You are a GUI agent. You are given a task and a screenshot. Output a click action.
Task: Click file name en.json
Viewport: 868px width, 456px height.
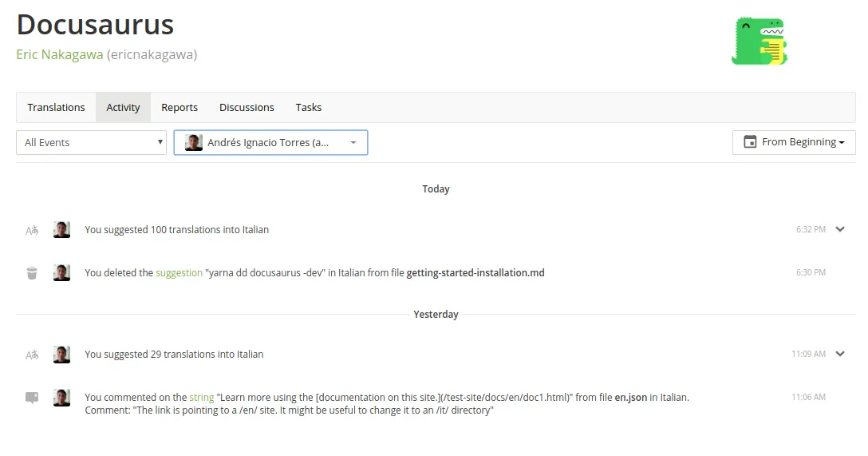[x=630, y=397]
